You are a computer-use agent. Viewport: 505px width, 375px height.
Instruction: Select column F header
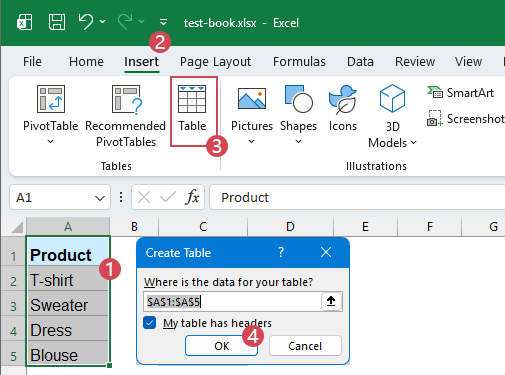(x=430, y=227)
